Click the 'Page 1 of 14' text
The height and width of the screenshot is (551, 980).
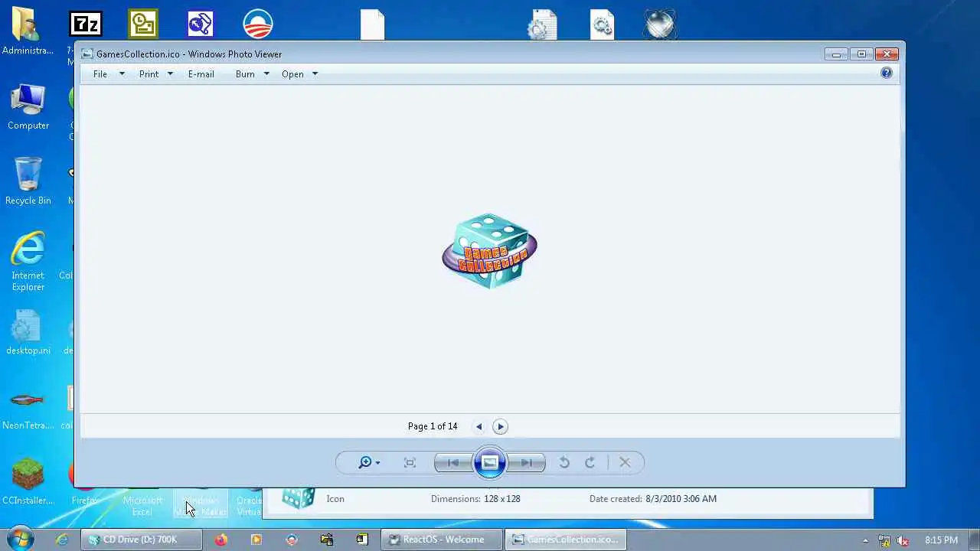pyautogui.click(x=433, y=426)
